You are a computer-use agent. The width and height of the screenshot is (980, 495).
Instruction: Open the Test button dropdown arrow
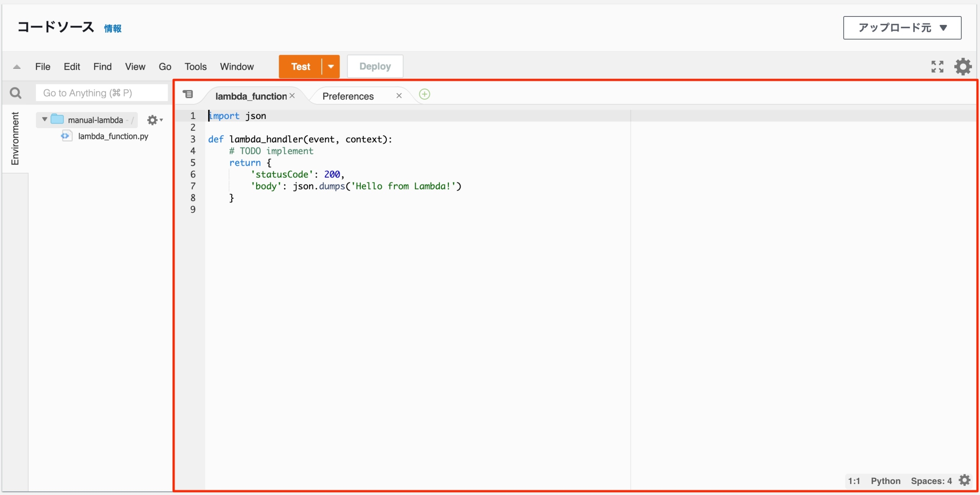[x=331, y=67]
